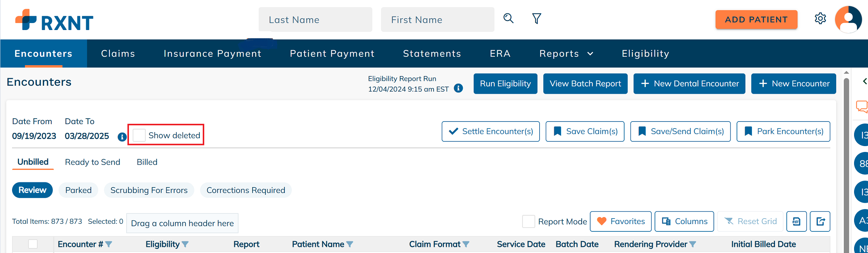Open the orange chat bubble icon
The image size is (868, 253).
[x=862, y=107]
